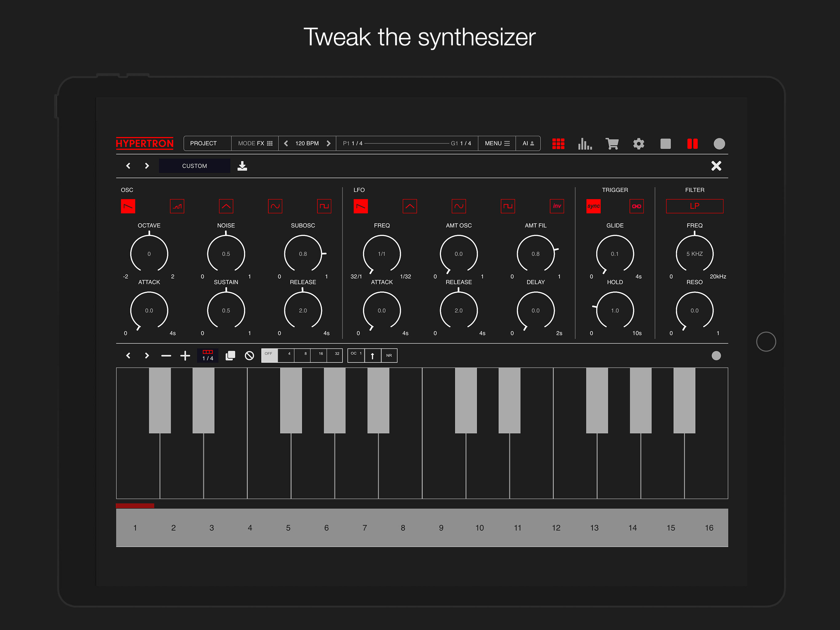The image size is (840, 630).
Task: Open the mixer levels bars icon
Action: pos(585,144)
